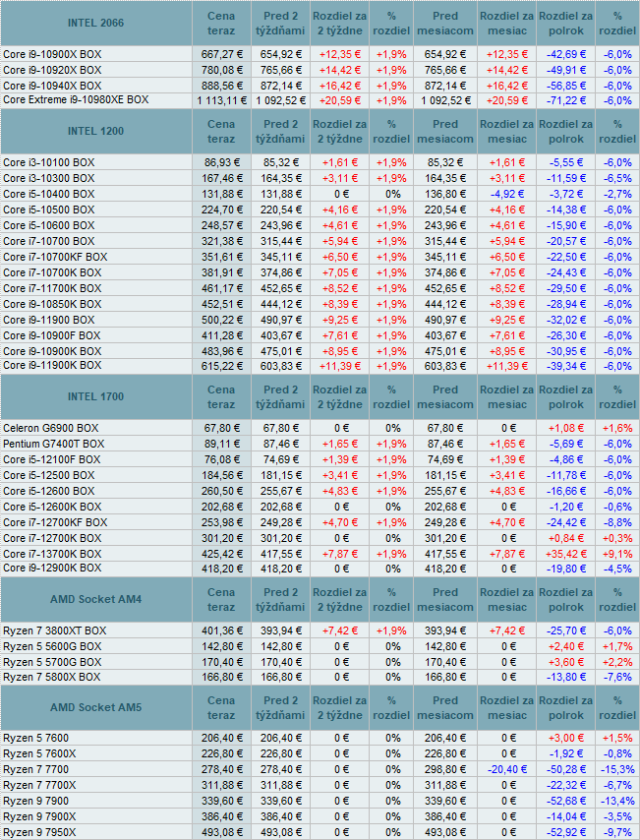Select the 493,08 € current price cell
The height and width of the screenshot is (840, 640).
(x=222, y=833)
